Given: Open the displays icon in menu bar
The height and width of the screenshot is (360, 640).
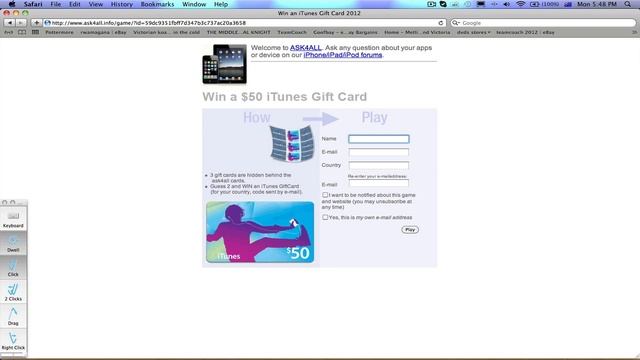Looking at the screenshot, I should [x=481, y=4].
